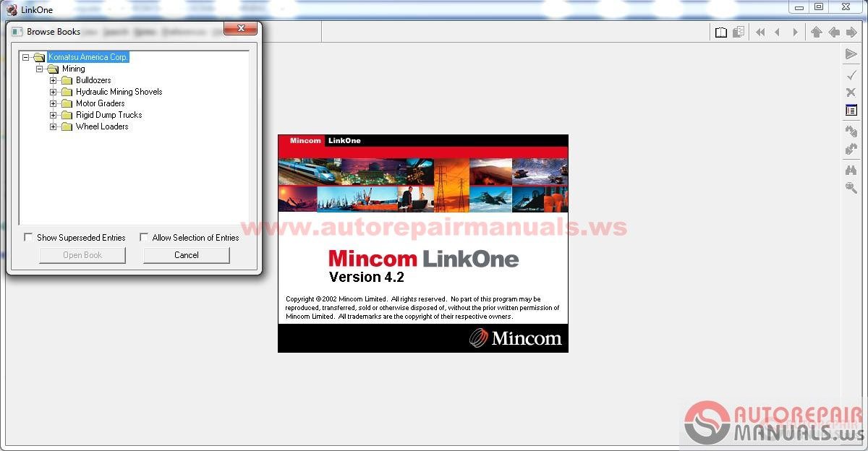Collapse the Komatsu America Corp. node
Viewport: 868px width, 451px height.
click(x=25, y=57)
